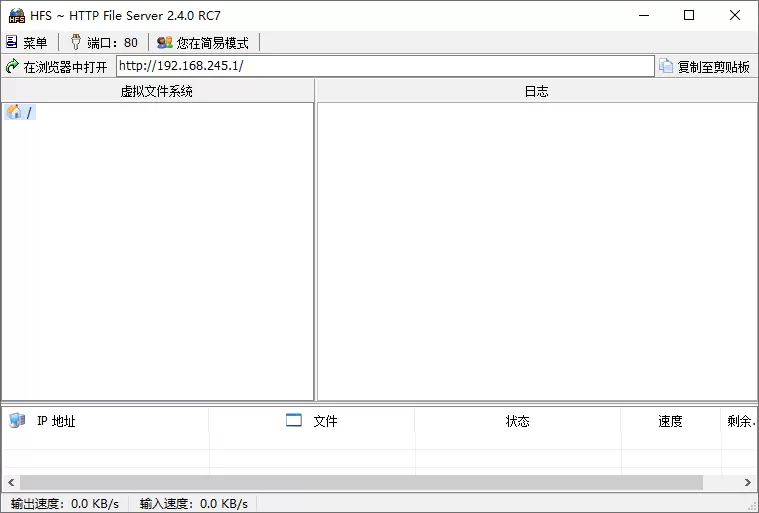
Task: Click the plug icon beside 端口
Action: (x=76, y=42)
